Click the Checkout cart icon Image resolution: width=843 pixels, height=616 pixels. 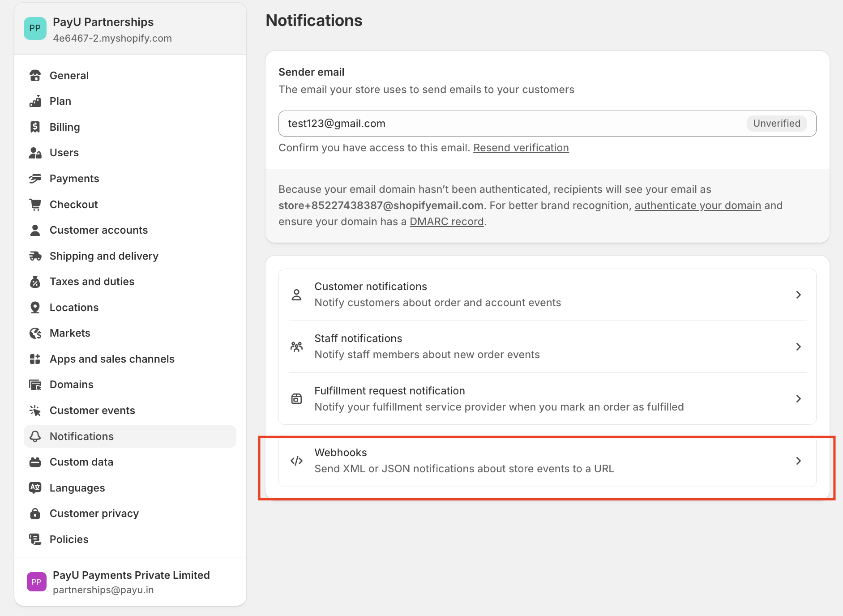point(35,205)
